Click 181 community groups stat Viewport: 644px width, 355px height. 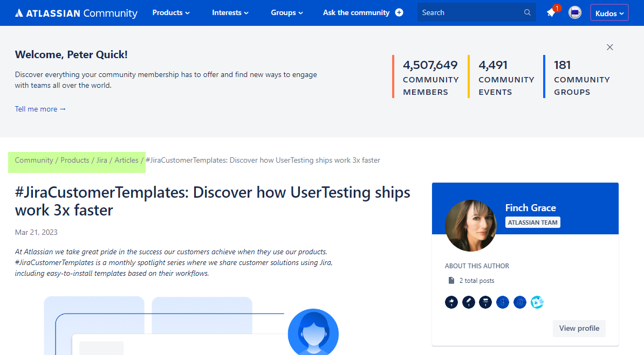pos(581,78)
